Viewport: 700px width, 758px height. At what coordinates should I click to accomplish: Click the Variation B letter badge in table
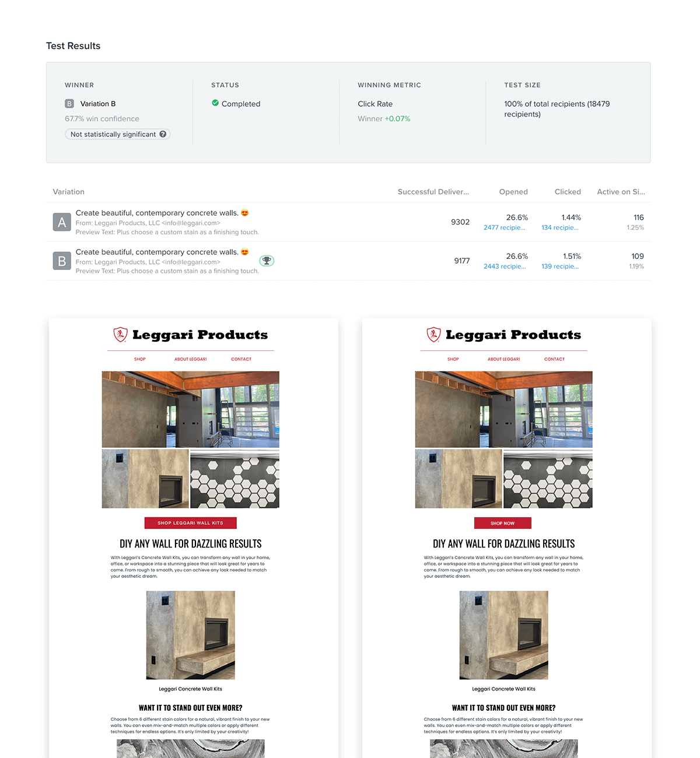pyautogui.click(x=62, y=261)
